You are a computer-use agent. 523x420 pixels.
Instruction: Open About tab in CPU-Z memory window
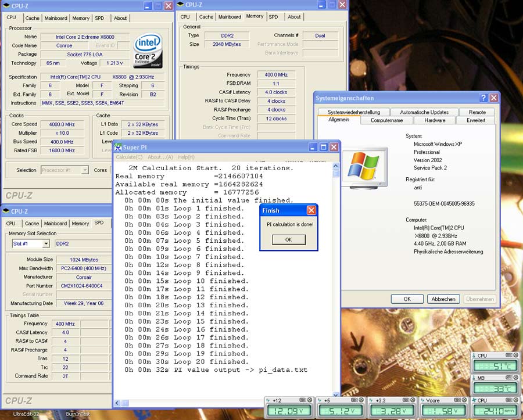point(294,17)
